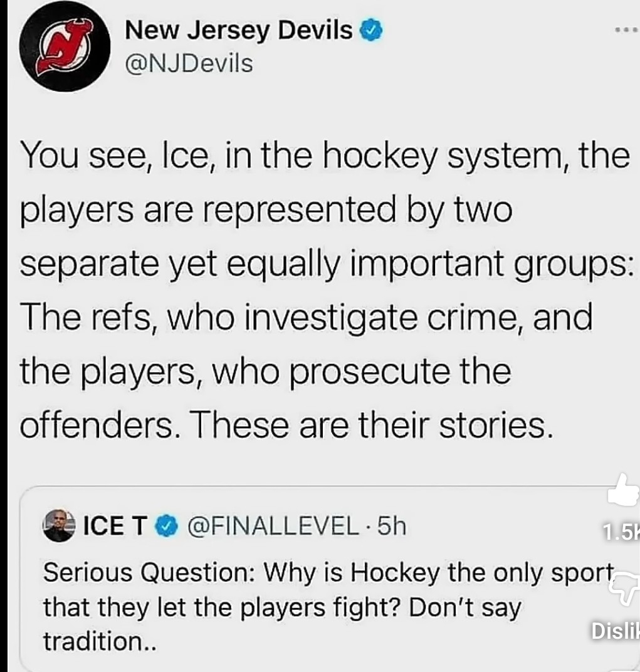Open the New Jersey Devils display name
Viewport: 640px width, 672px height.
[x=239, y=30]
